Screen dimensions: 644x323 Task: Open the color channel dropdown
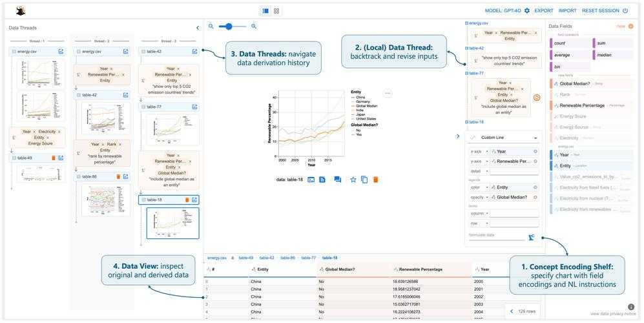click(479, 187)
